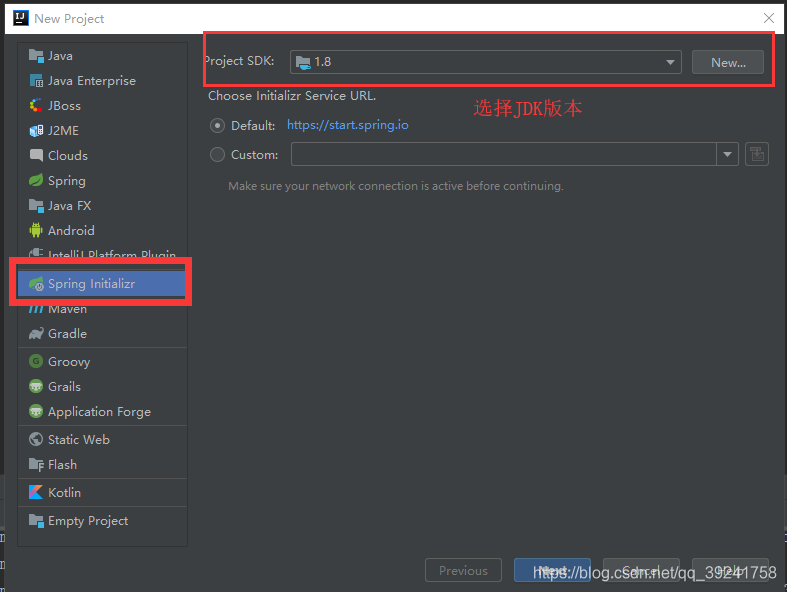
Task: Click the Next button
Action: 552,570
